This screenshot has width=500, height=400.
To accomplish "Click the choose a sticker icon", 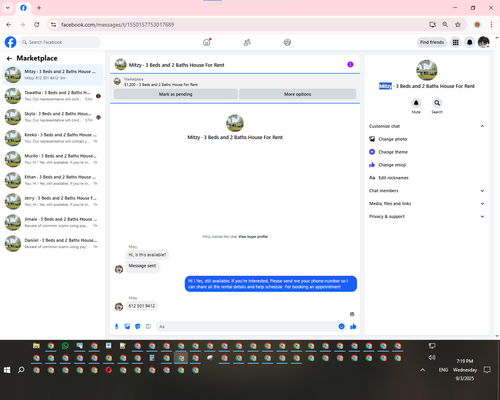I will tap(138, 326).
